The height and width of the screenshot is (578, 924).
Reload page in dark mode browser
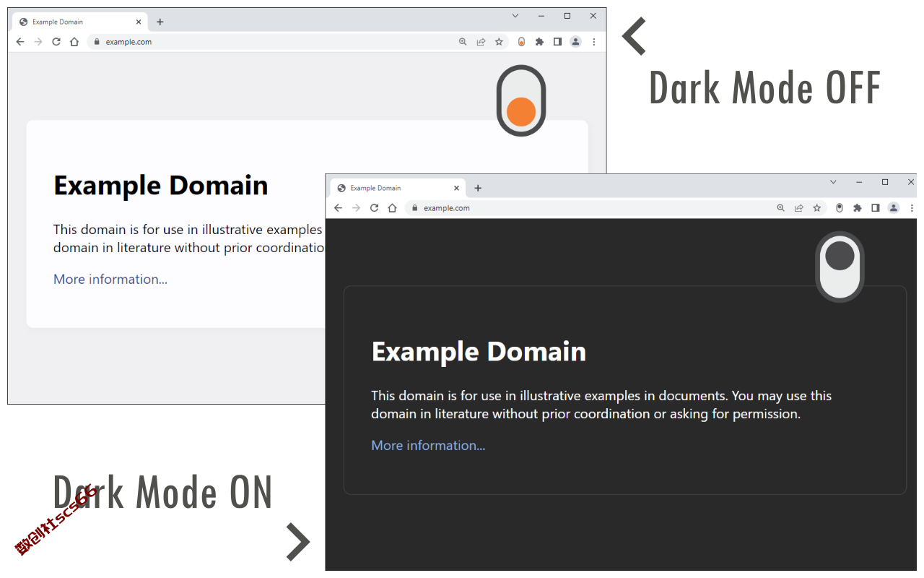pyautogui.click(x=374, y=208)
